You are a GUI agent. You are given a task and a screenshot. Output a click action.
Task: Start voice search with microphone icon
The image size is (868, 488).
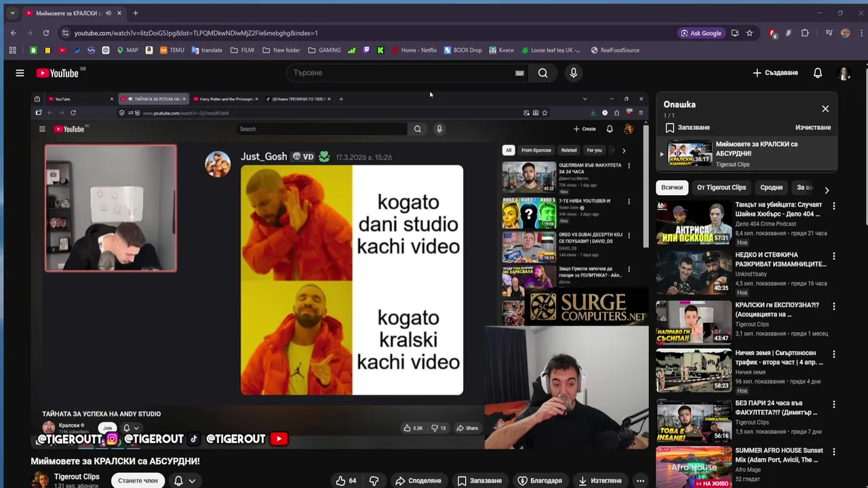[574, 73]
